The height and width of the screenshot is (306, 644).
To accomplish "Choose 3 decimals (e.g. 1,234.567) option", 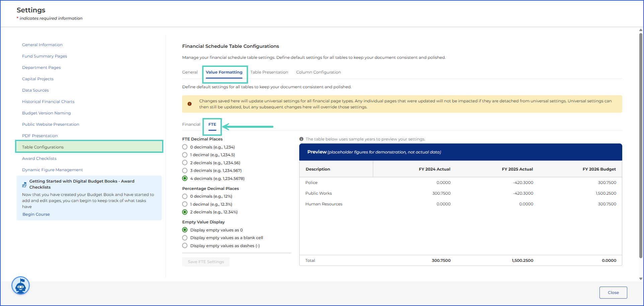I will pos(185,171).
